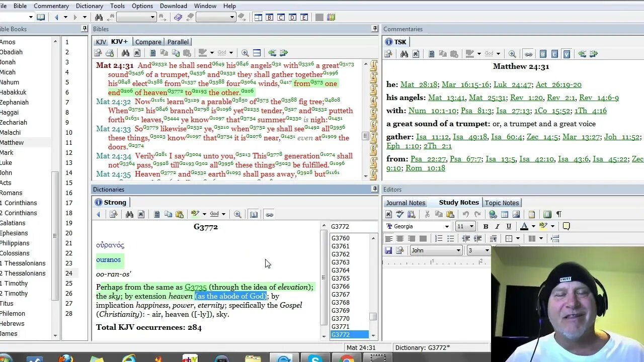The image size is (644, 362).
Task: Switch to the Parallel tab
Action: [x=178, y=42]
